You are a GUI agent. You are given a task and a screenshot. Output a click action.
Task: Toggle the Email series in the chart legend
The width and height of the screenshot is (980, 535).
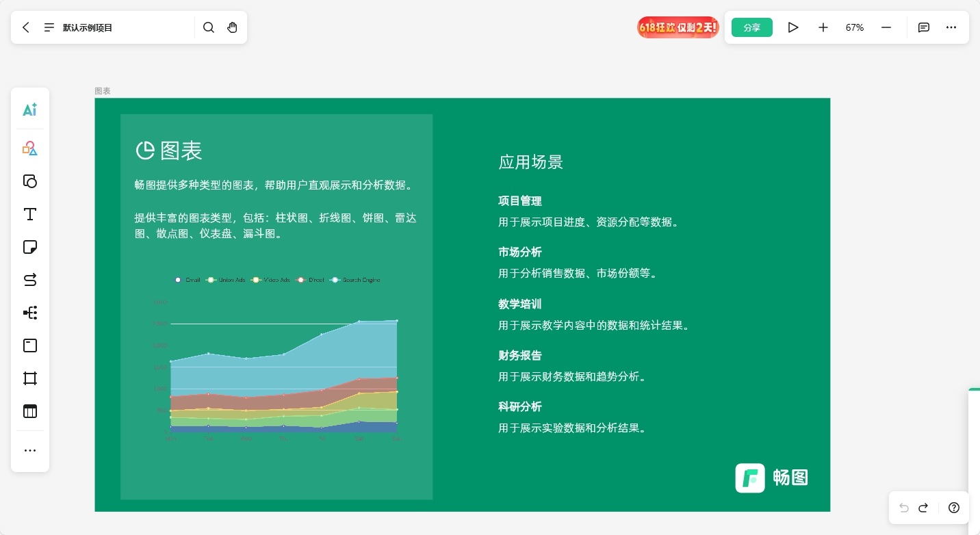(188, 280)
